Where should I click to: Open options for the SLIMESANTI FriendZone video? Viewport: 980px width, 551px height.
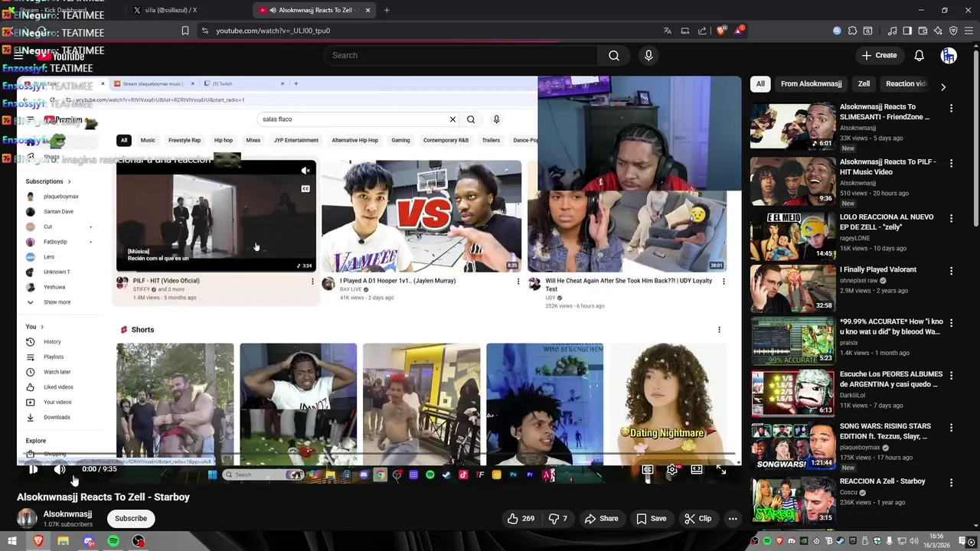pos(952,108)
